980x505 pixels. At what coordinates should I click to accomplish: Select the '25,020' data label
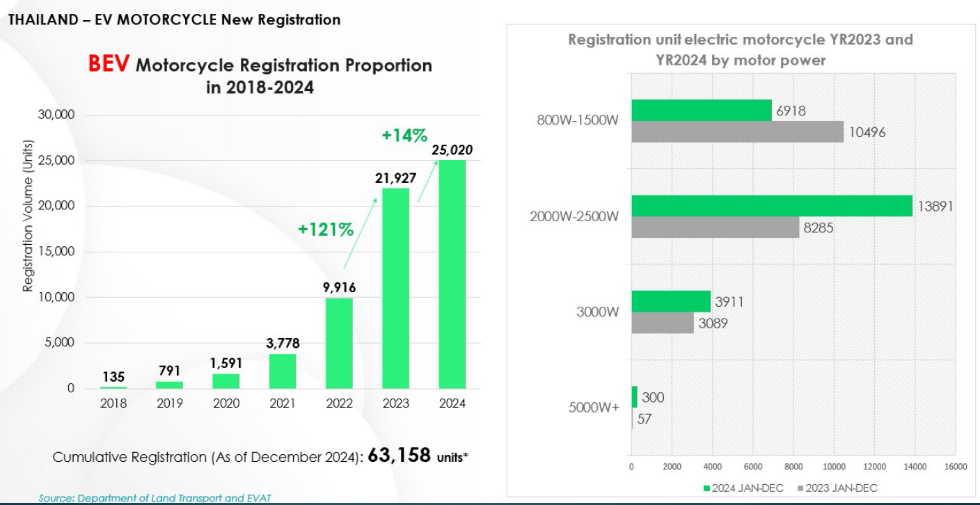[x=452, y=150]
